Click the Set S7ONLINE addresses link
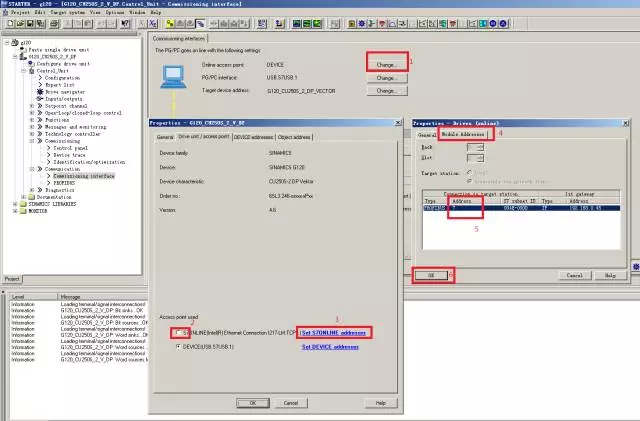The image size is (640, 421). [x=336, y=332]
